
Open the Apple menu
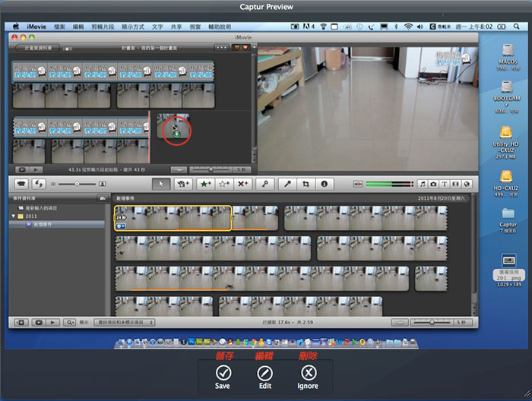tap(16, 27)
